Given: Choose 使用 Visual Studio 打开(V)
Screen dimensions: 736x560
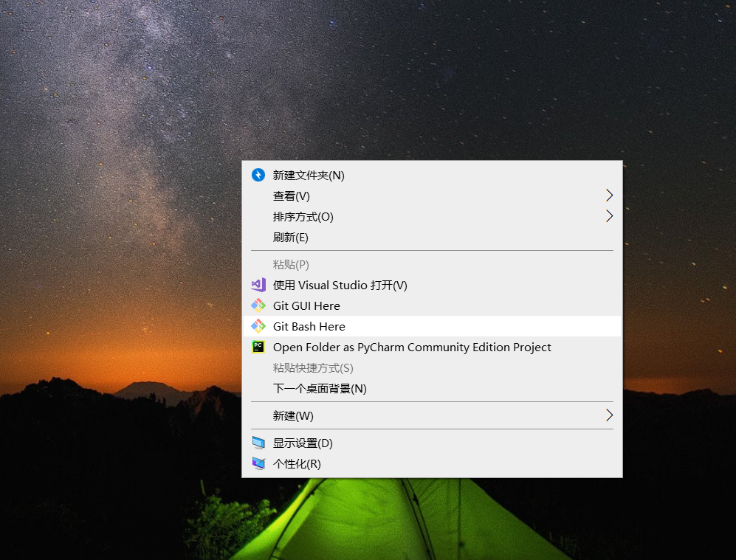Looking at the screenshot, I should [432, 285].
